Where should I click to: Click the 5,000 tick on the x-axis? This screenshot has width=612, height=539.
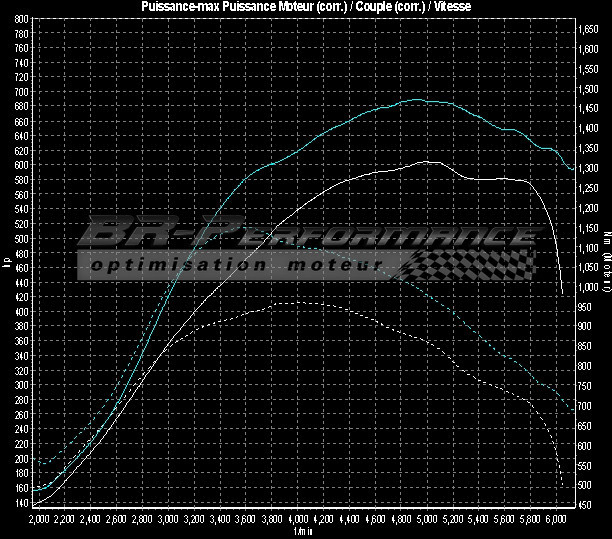(428, 520)
